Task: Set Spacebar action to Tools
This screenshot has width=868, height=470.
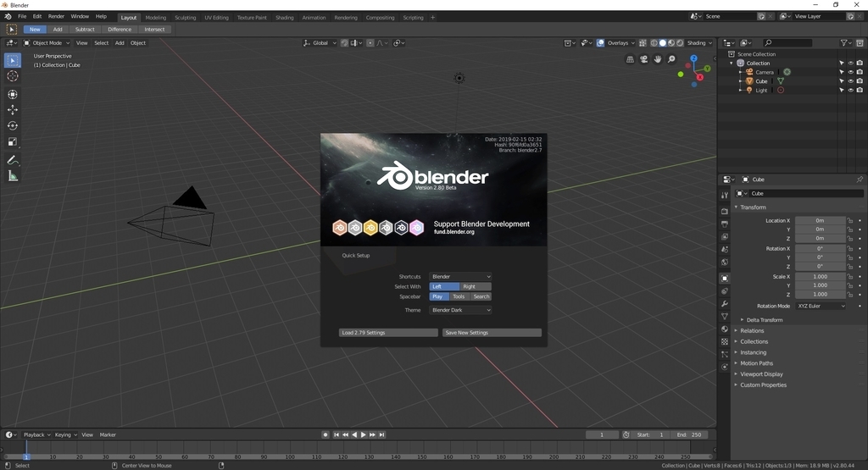Action: click(x=459, y=296)
